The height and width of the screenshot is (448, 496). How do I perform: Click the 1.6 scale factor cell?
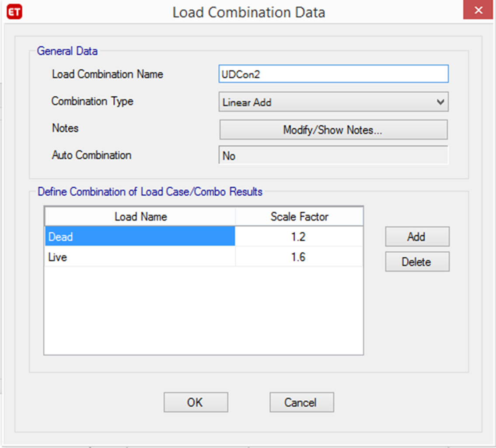pyautogui.click(x=299, y=257)
